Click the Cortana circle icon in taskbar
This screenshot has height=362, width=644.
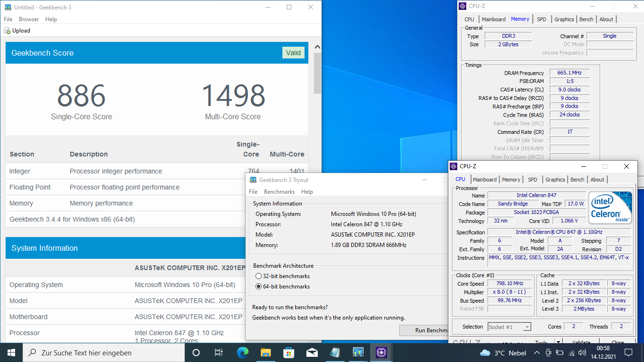pyautogui.click(x=196, y=353)
